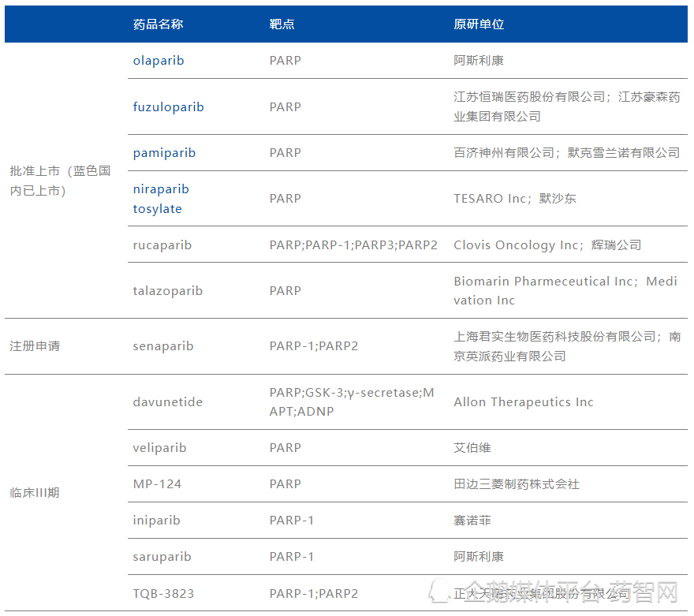694x616 pixels.
Task: Click the 原研单位 column header
Action: (x=478, y=24)
